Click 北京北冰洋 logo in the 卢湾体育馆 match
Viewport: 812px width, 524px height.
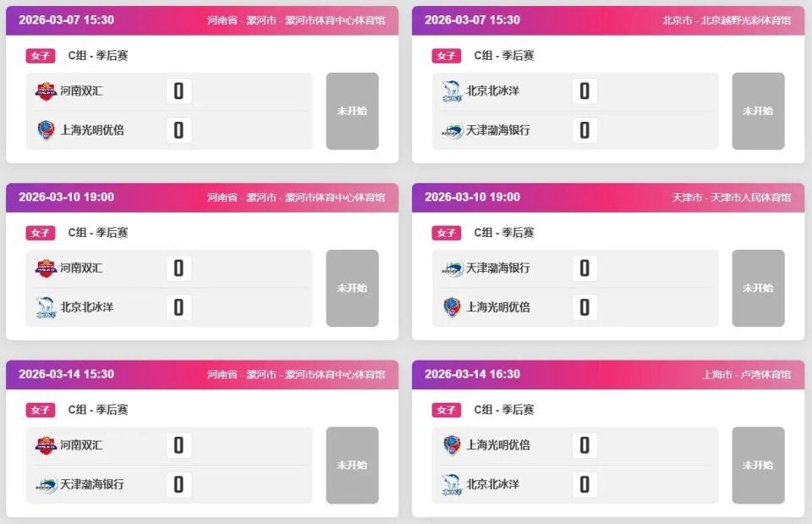452,485
